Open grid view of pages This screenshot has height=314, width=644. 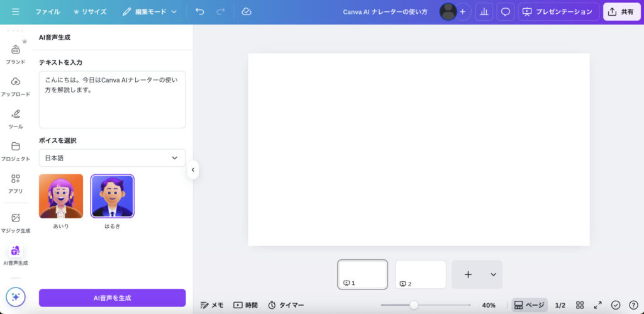[580, 305]
